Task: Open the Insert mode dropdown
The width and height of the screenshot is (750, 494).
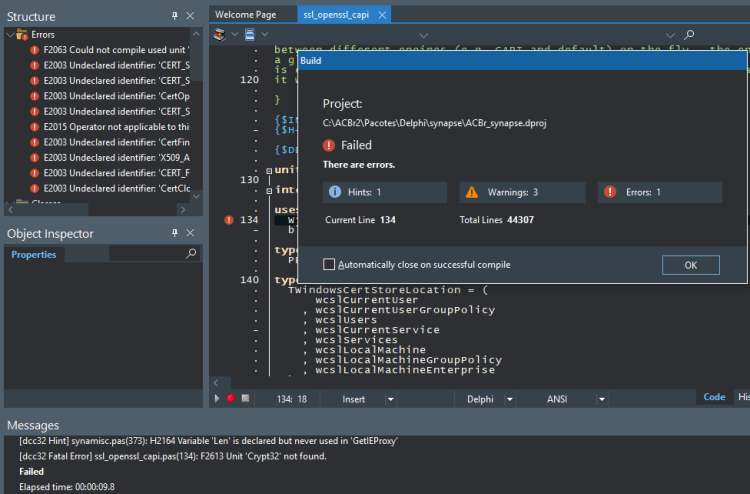Action: [390, 399]
